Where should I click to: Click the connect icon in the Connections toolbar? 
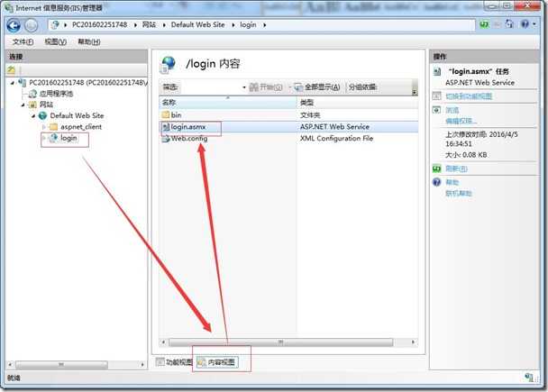pos(12,70)
